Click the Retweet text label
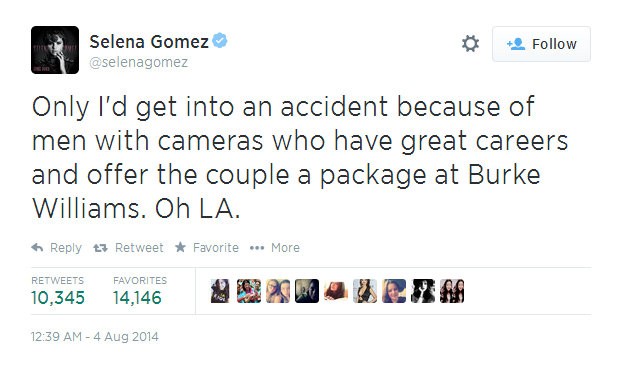Viewport: 623px width, 372px height. click(x=139, y=248)
